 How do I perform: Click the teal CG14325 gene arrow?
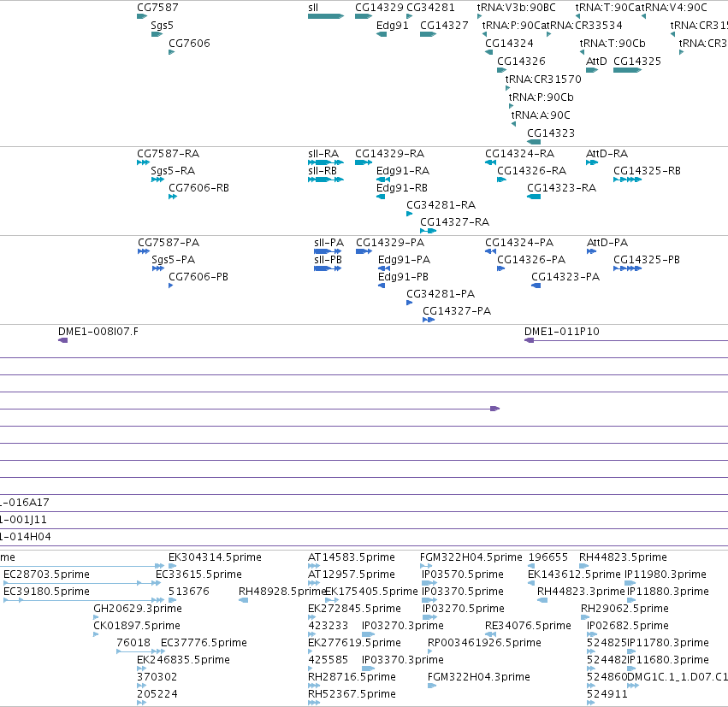click(627, 70)
